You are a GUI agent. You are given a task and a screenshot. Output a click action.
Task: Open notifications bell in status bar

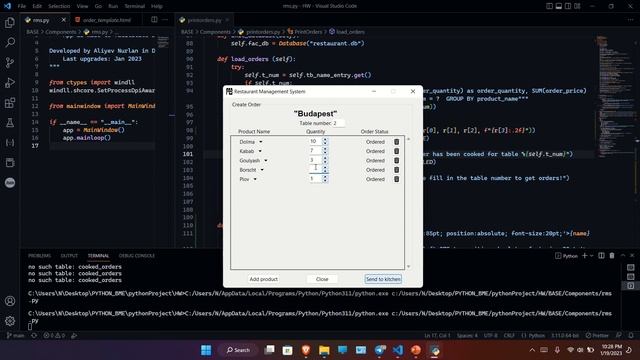pyautogui.click(x=631, y=336)
